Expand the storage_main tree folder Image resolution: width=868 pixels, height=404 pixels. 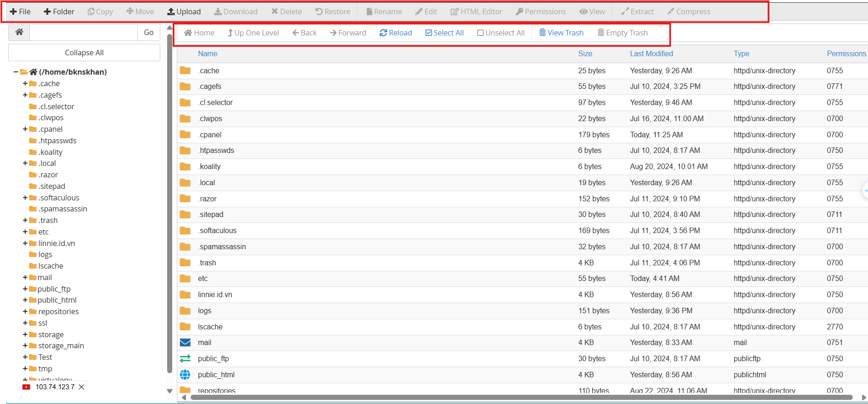tap(25, 345)
